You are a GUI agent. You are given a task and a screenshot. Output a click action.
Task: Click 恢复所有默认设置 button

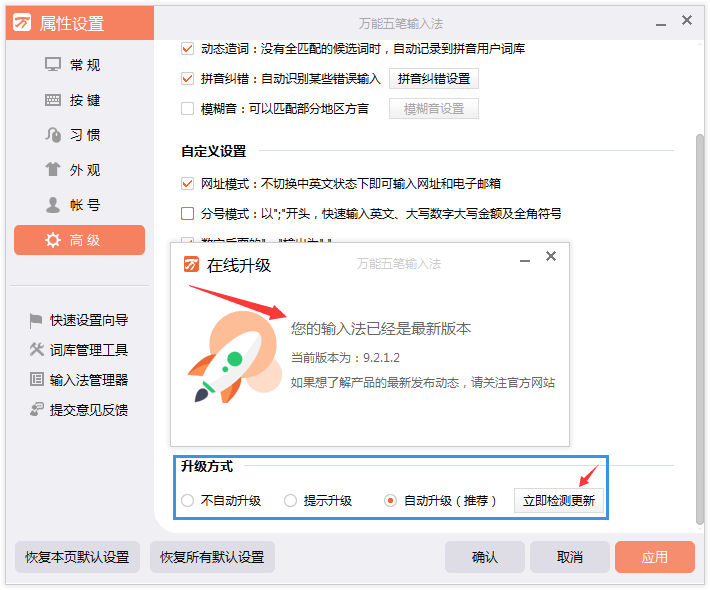[212, 557]
